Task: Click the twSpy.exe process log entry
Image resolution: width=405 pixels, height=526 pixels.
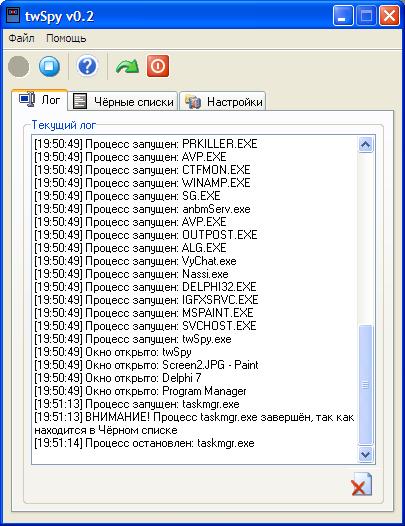Action: click(x=133, y=339)
